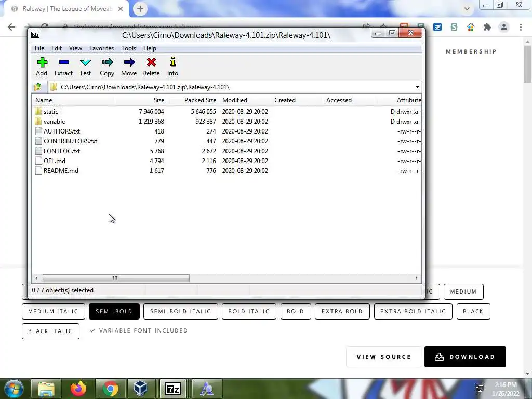Open the Chrome Extensions puzzle icon
Viewport: 532px width, 399px height.
487,27
